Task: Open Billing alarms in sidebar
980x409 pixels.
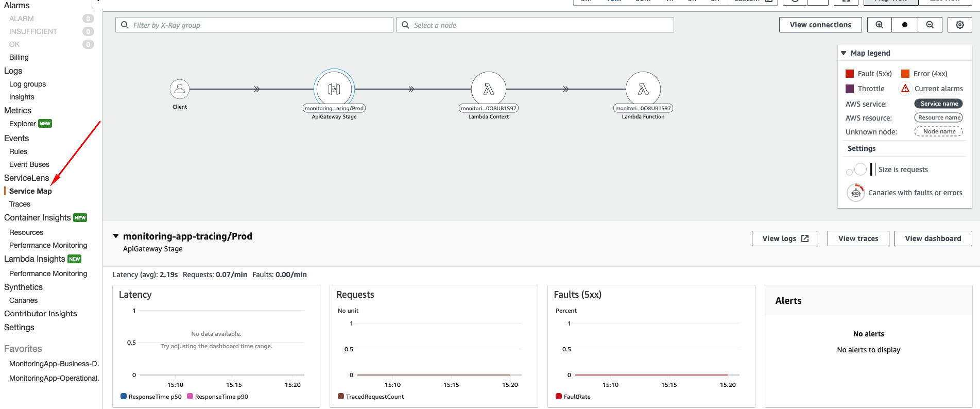Action: 19,57
